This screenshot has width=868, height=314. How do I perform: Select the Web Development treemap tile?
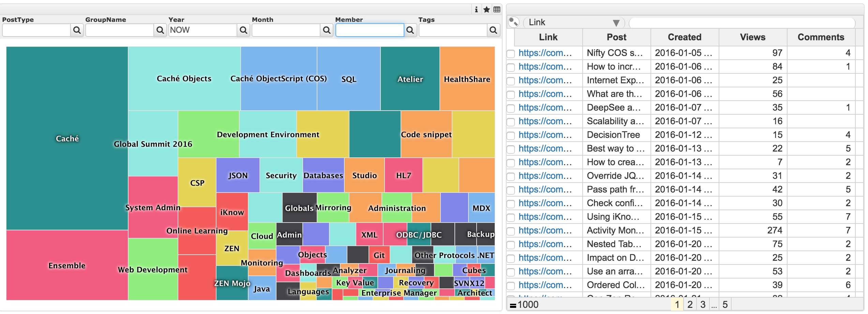pos(153,269)
